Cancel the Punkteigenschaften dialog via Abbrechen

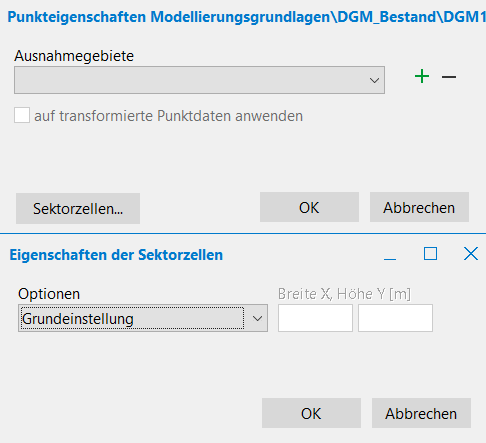click(x=419, y=207)
